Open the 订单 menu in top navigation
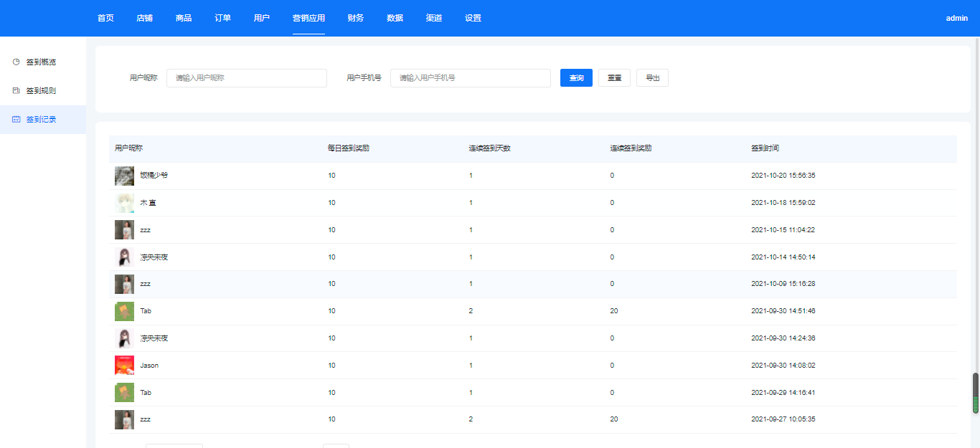This screenshot has height=448, width=980. [222, 18]
